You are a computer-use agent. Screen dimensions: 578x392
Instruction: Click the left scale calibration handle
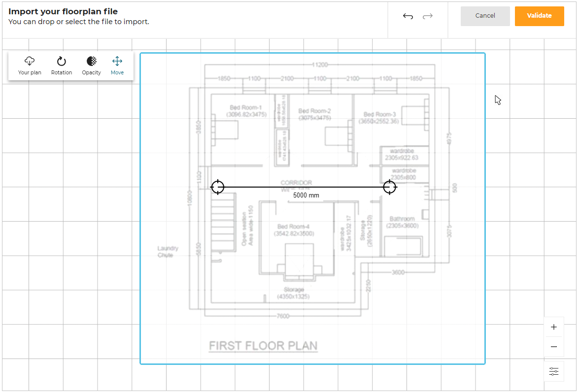217,187
